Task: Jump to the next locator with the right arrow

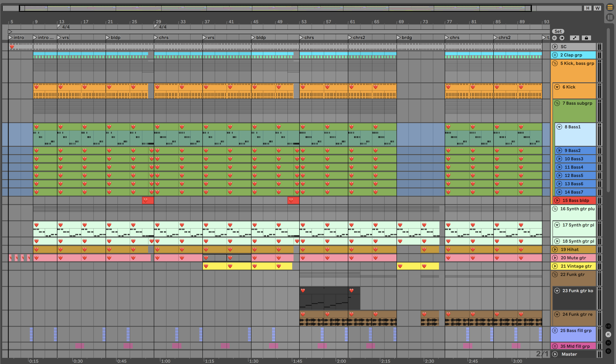Action: point(562,38)
